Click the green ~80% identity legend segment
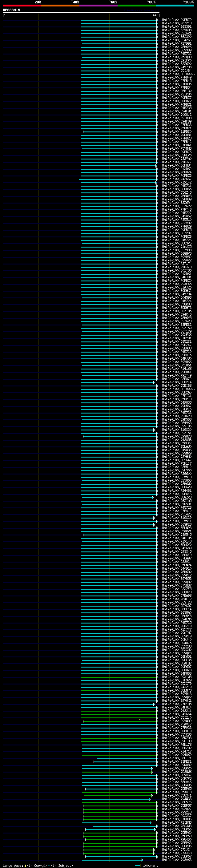197x868 pixels. pos(137,6)
